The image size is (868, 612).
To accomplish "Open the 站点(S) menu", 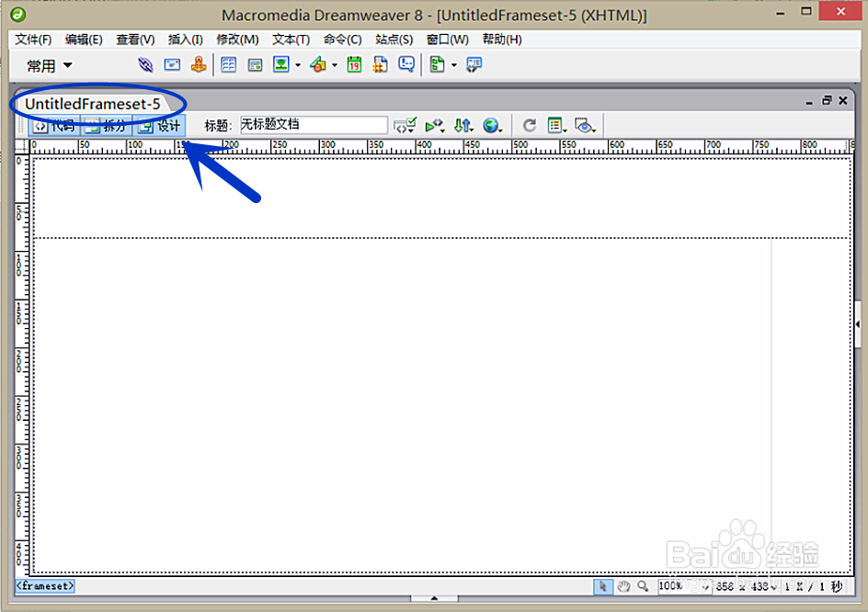I will pos(394,40).
